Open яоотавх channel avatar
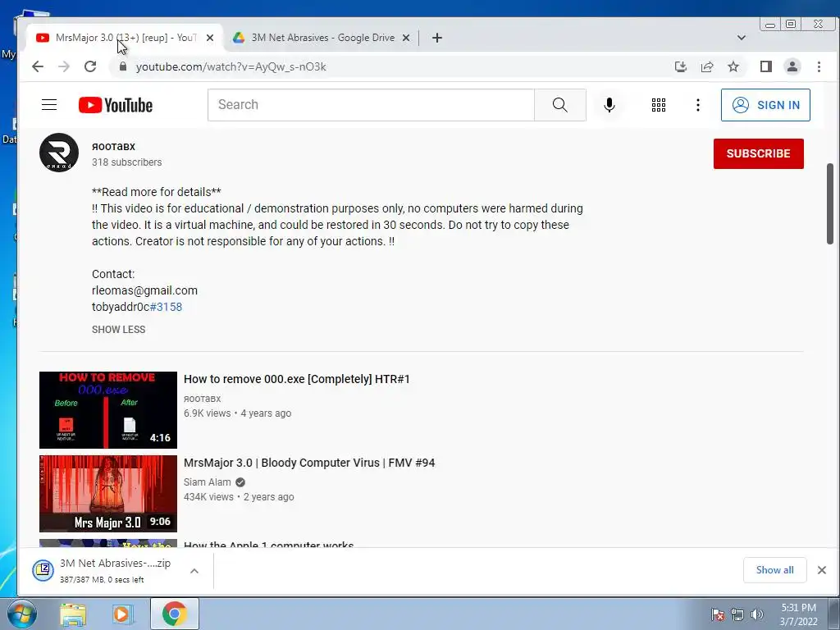Image resolution: width=840 pixels, height=630 pixels. (x=59, y=153)
